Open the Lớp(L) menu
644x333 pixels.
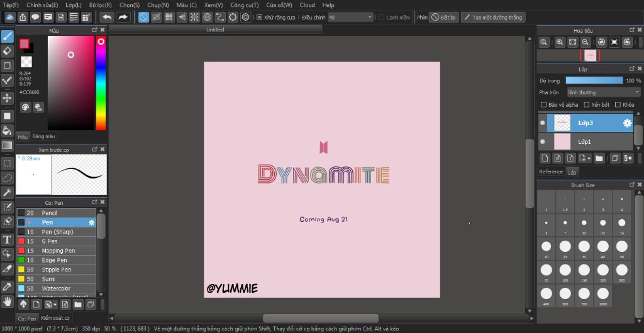click(x=74, y=5)
